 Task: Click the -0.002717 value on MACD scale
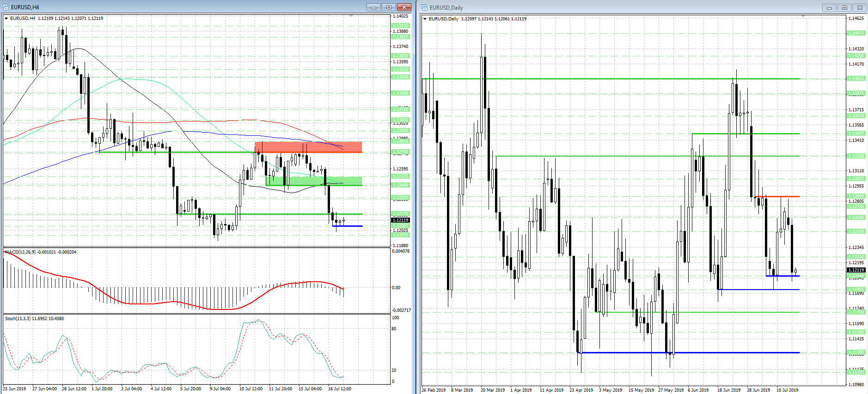coord(401,310)
